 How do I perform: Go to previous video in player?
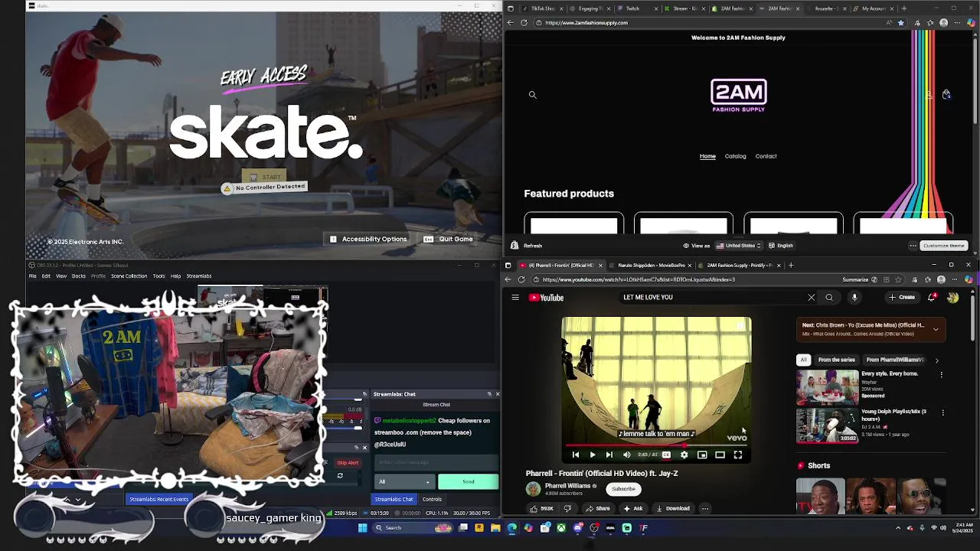(x=576, y=455)
